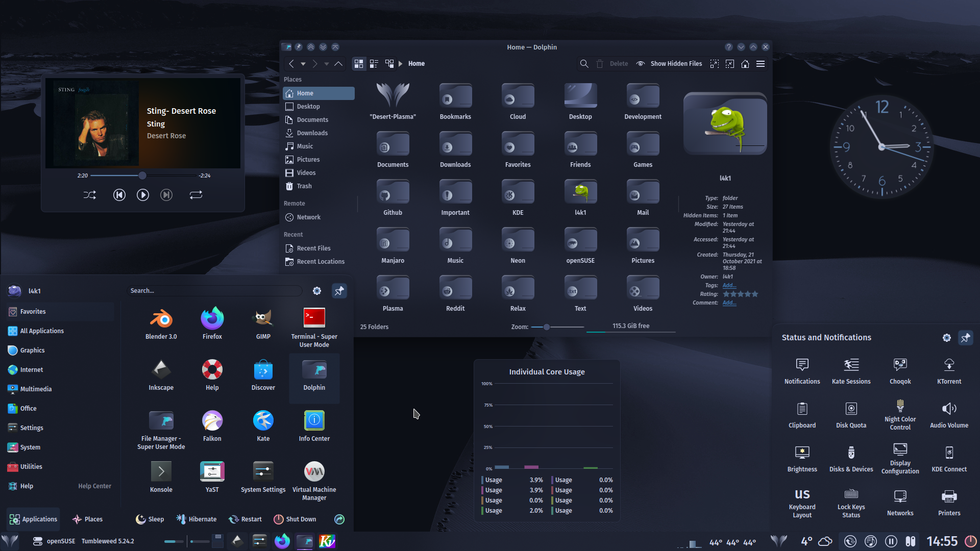
Task: Click the Dolphin search icon
Action: [x=584, y=64]
